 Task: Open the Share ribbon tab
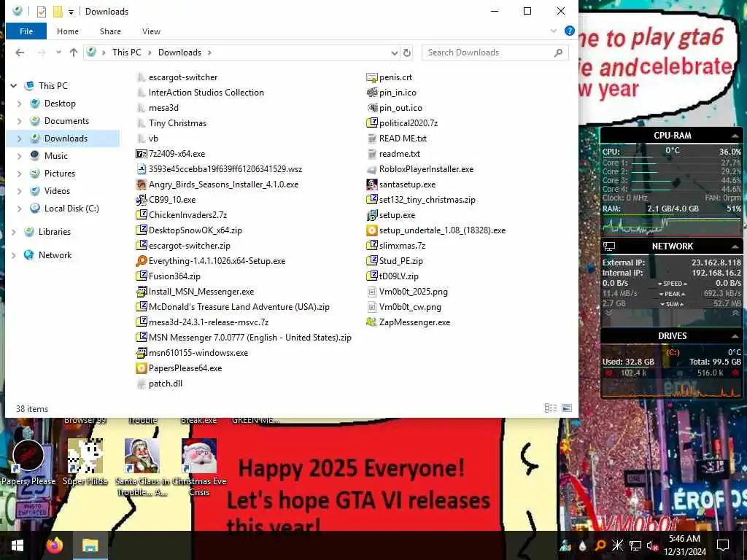(x=110, y=31)
